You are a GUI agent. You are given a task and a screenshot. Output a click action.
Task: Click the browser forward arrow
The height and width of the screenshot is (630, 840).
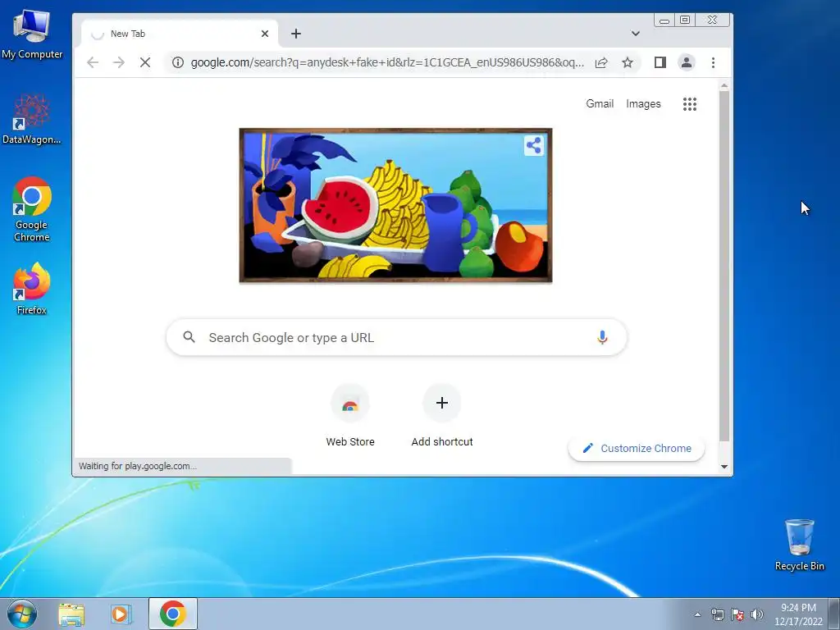point(118,62)
